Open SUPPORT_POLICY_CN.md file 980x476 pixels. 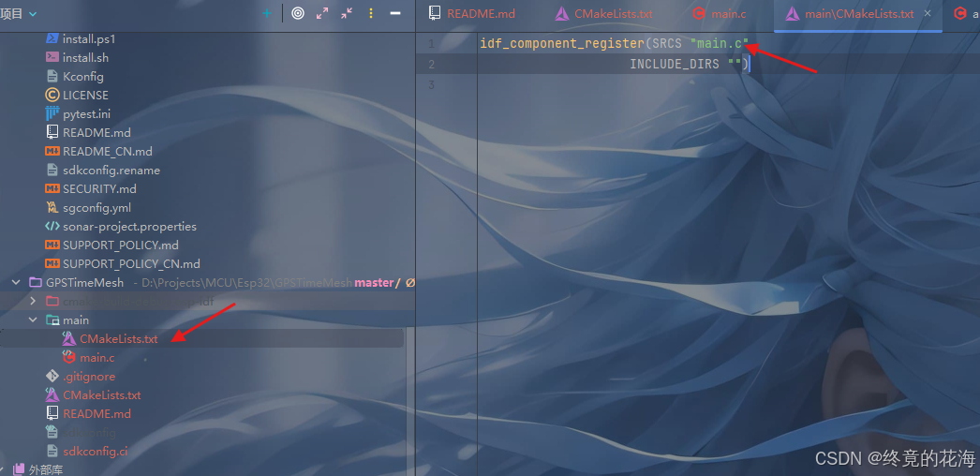click(x=132, y=263)
